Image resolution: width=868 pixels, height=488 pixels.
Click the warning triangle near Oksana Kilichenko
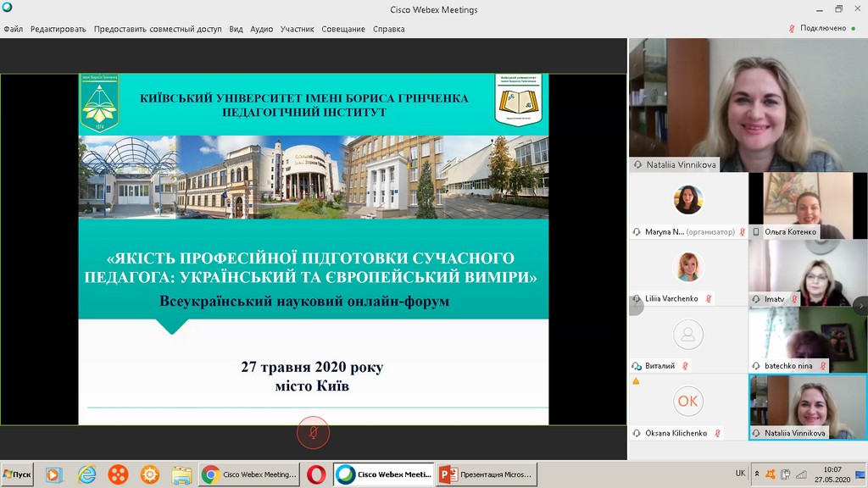pyautogui.click(x=636, y=380)
